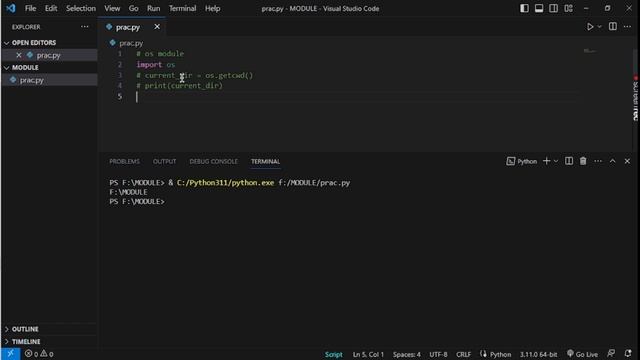
Task: Switch to OUTPUT panel tab
Action: click(164, 161)
